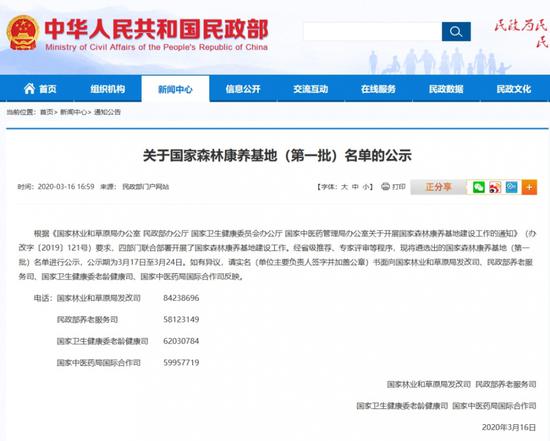Set font size to 小

(x=366, y=187)
